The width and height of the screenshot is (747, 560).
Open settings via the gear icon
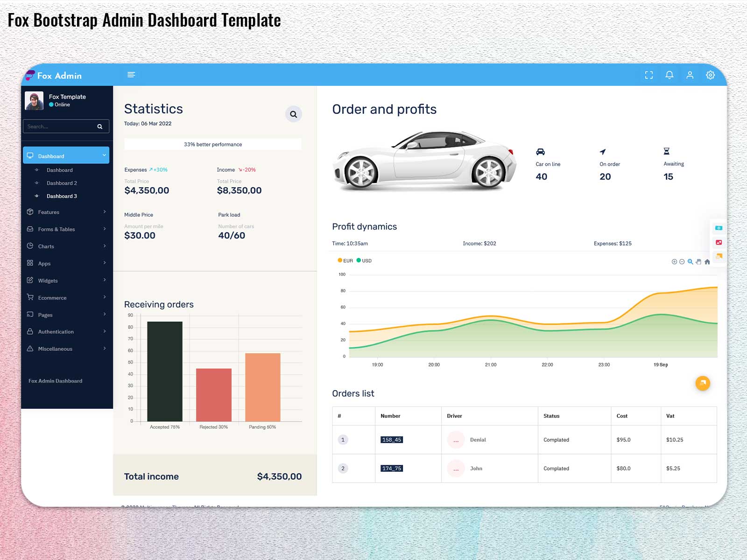coord(710,75)
